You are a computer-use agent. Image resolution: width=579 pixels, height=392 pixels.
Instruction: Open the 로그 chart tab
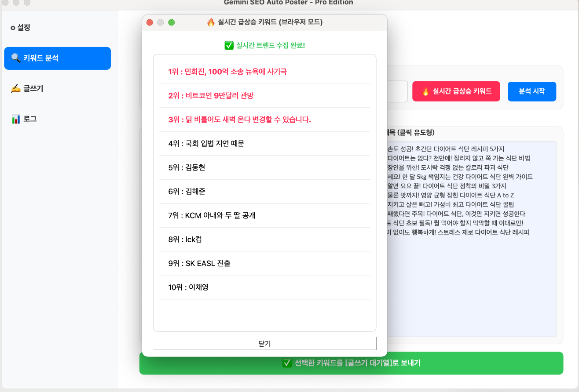(x=24, y=119)
